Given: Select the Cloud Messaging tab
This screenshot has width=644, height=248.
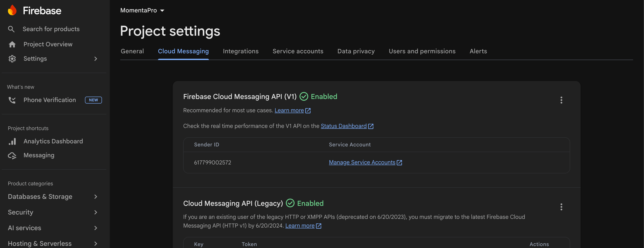Looking at the screenshot, I should [x=183, y=51].
